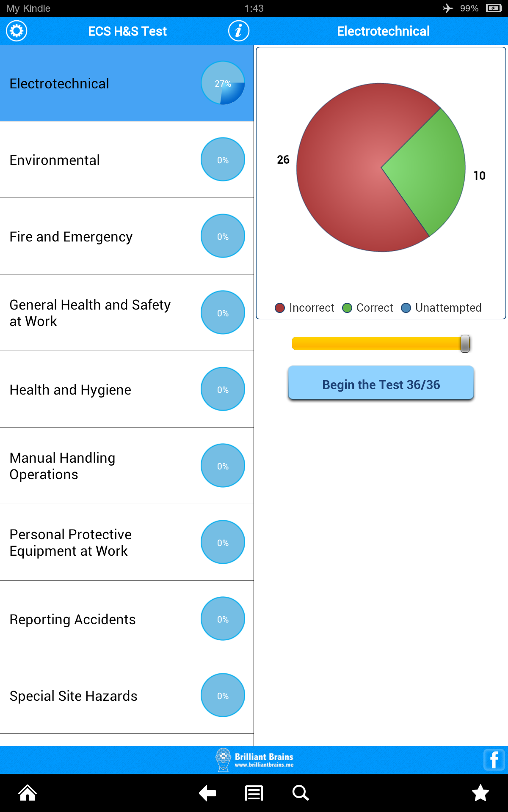
Task: Tap the info icon in the header
Action: click(238, 30)
